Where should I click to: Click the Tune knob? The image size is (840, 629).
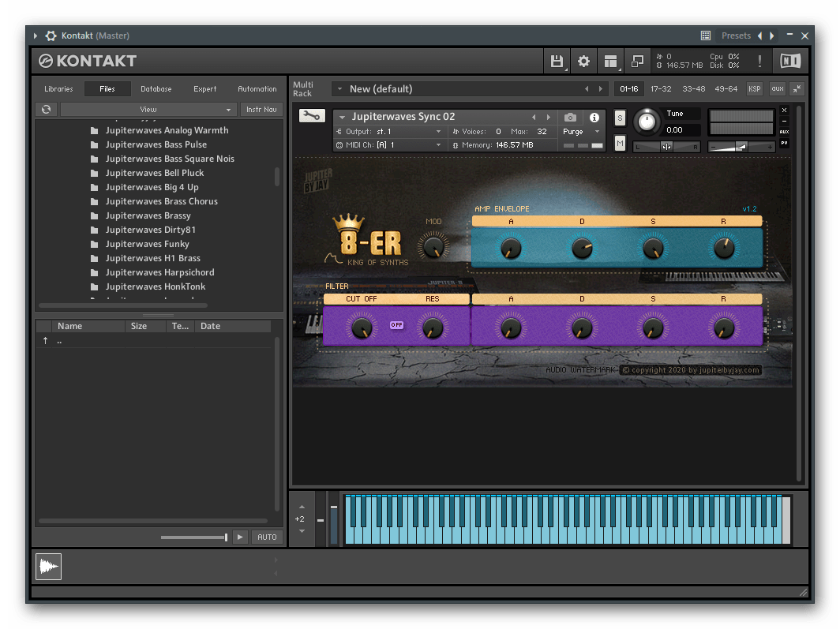647,122
